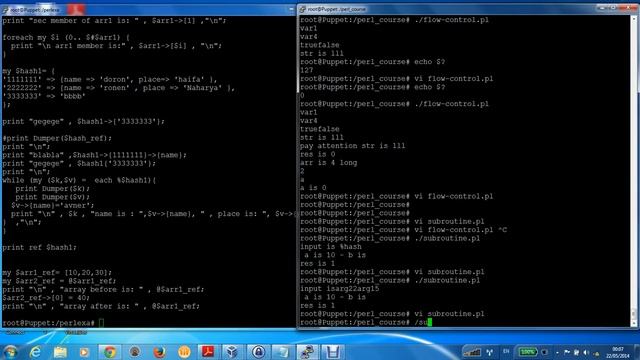Screen dimensions: 640x360
Task: Show hidden tray icons arrow
Action: (x=557, y=352)
